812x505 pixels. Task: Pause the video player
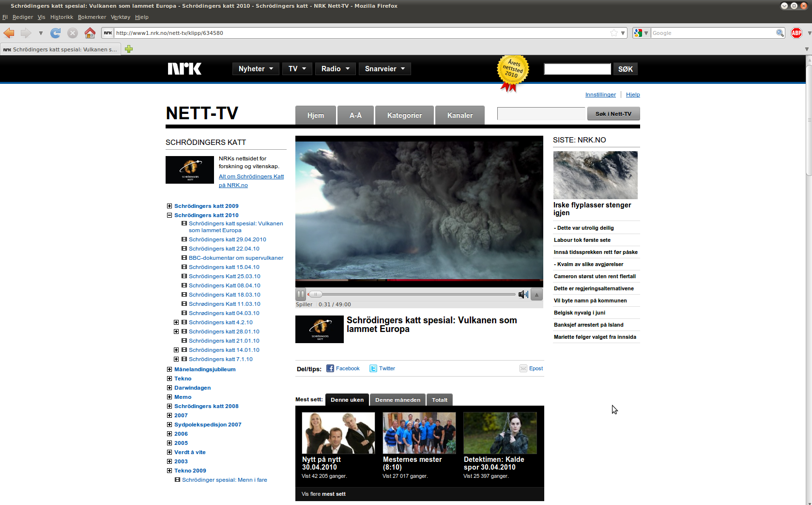pos(301,294)
